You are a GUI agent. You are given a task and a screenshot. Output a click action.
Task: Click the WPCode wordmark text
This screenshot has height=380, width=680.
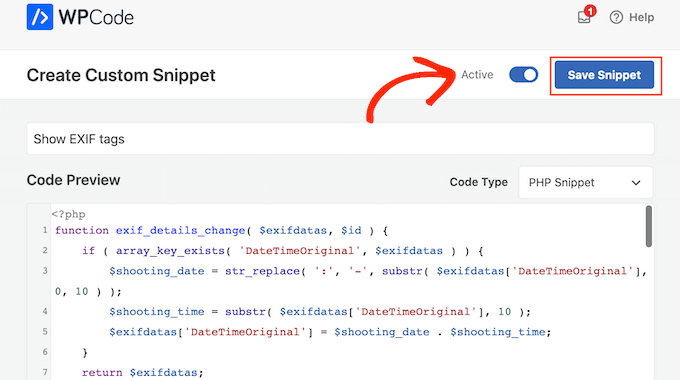96,17
